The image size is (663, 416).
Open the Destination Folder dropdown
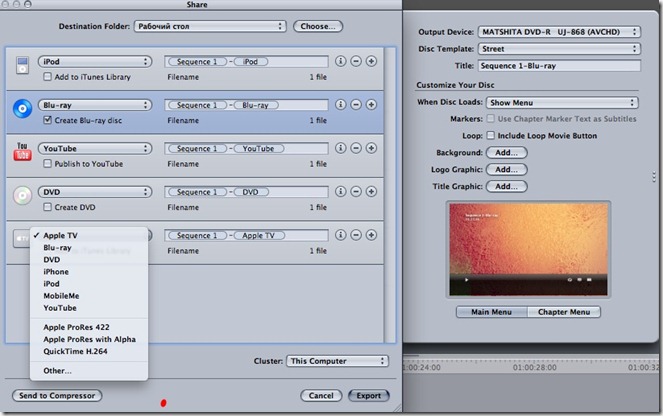[x=210, y=26]
